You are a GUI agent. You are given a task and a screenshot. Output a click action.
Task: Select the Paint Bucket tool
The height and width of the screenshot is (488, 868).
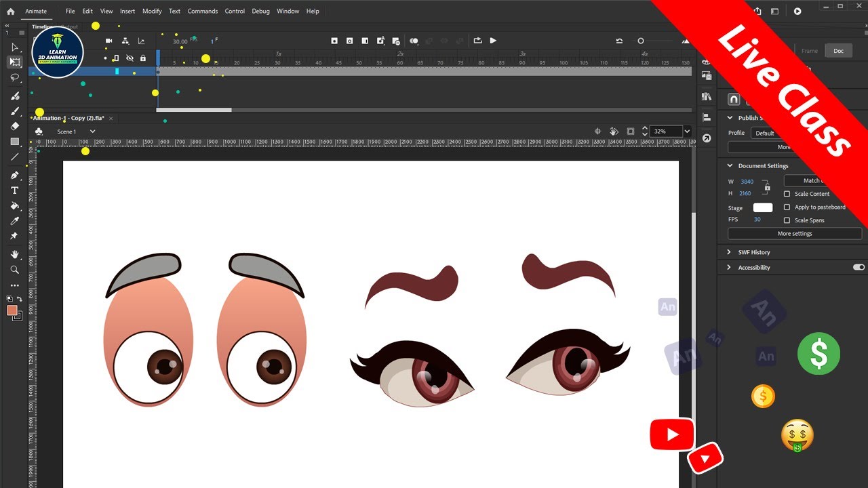[x=14, y=205]
